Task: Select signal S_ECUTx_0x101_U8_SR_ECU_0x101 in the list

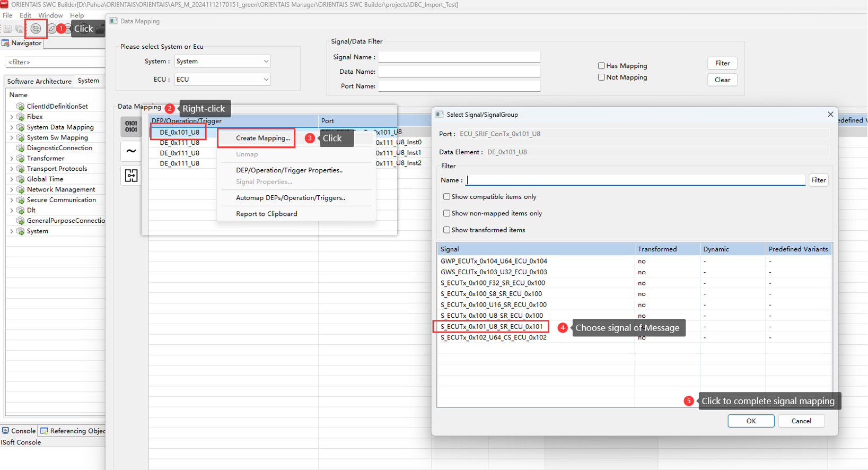Action: (x=492, y=327)
